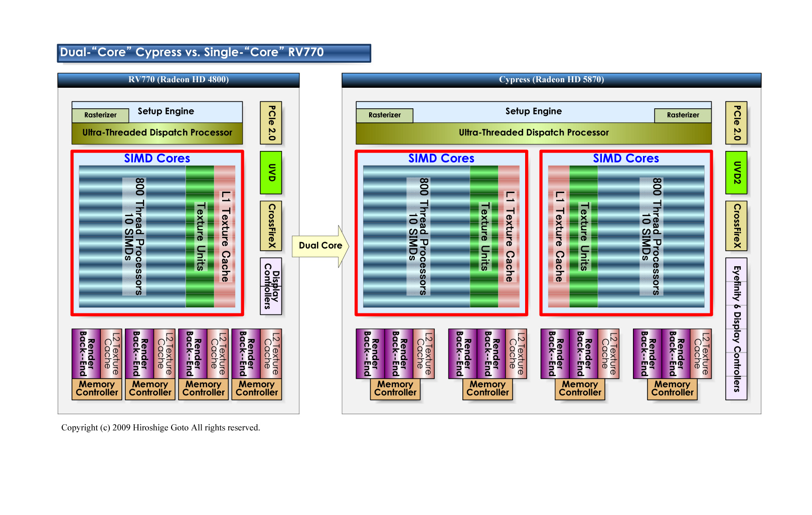Click the SIMD Cores heading in RV770 panel

tap(157, 158)
